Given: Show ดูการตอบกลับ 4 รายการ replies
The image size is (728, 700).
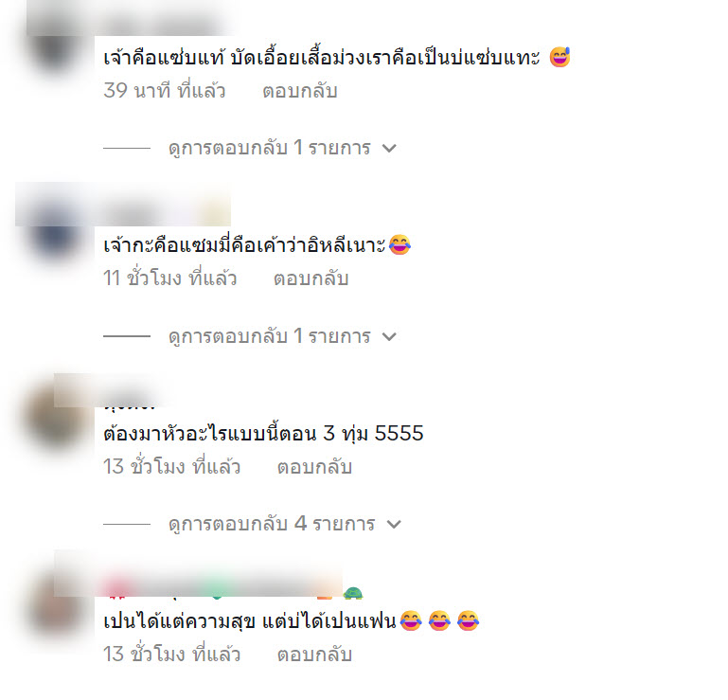Looking at the screenshot, I should [272, 524].
